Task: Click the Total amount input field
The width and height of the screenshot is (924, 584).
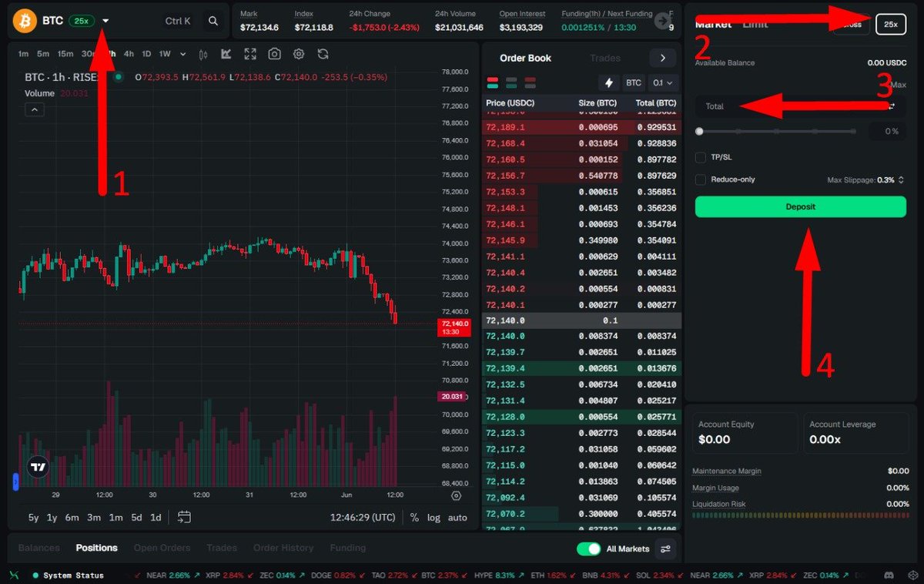Action: tap(801, 106)
